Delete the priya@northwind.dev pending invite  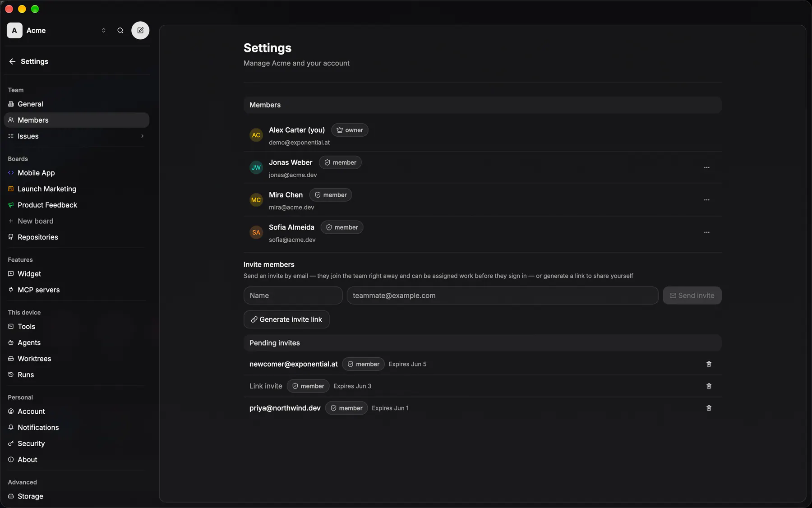coord(709,408)
